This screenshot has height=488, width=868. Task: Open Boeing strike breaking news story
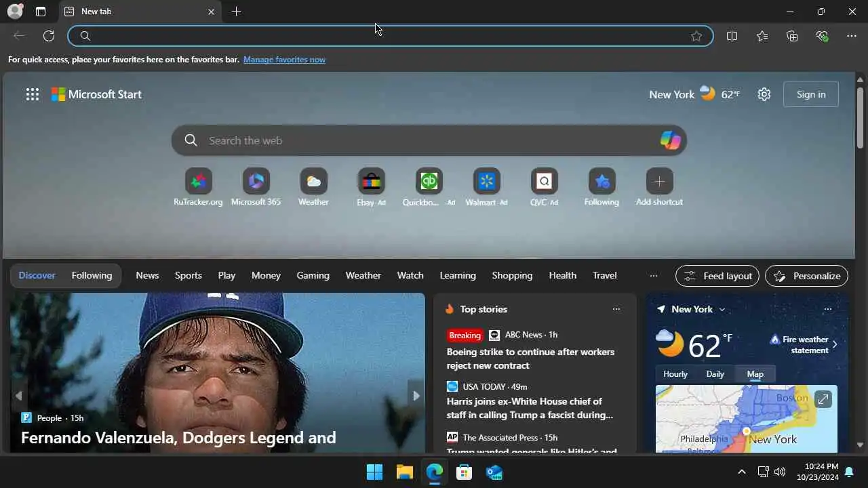pyautogui.click(x=530, y=359)
